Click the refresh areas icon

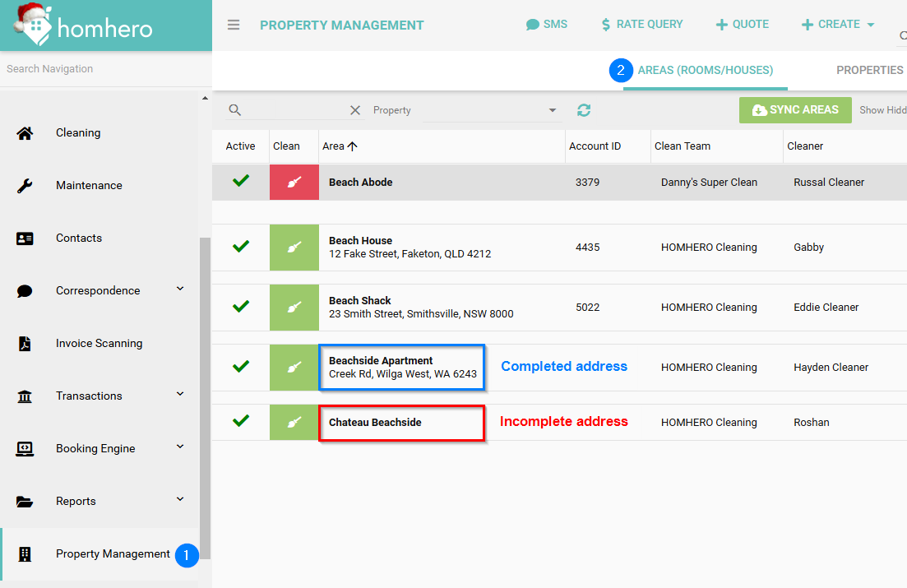(584, 110)
